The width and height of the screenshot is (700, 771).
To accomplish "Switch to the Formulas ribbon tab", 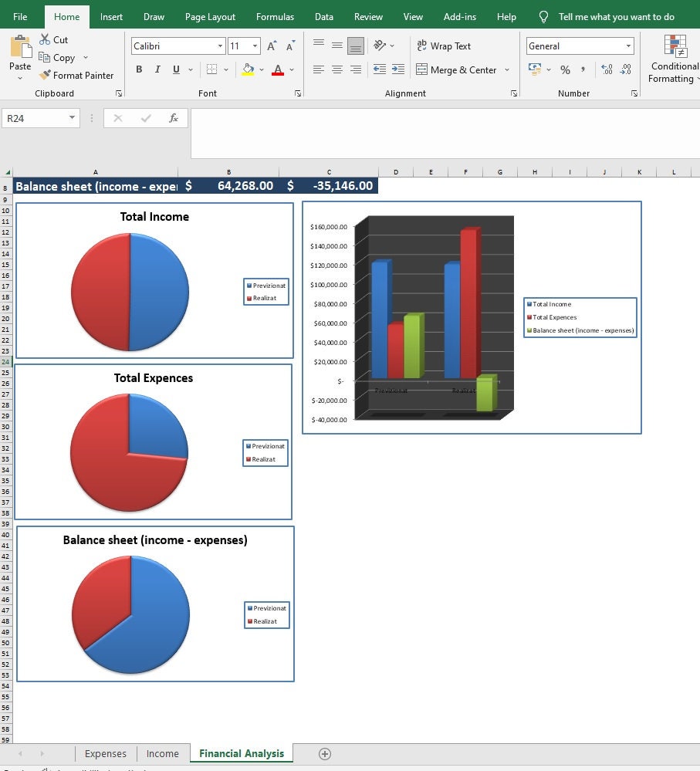I will click(275, 16).
